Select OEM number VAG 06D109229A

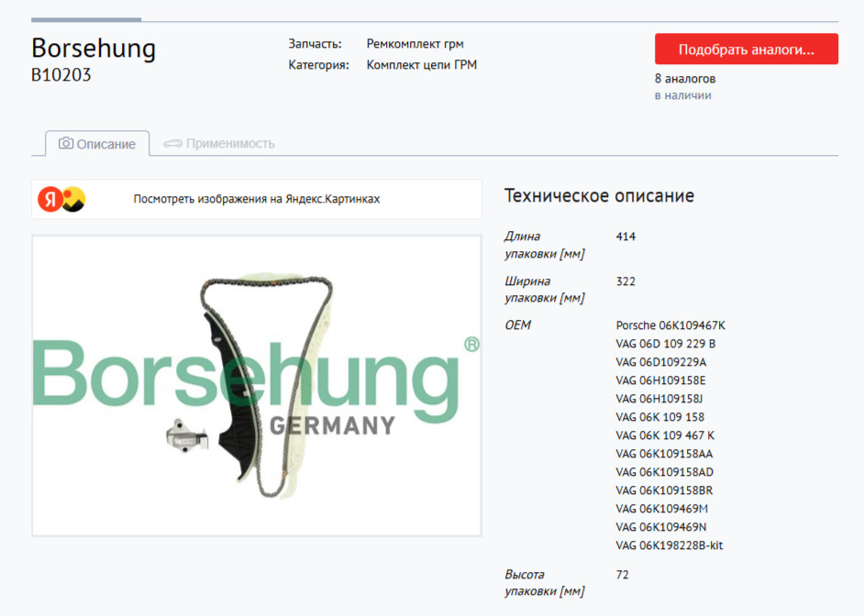661,362
